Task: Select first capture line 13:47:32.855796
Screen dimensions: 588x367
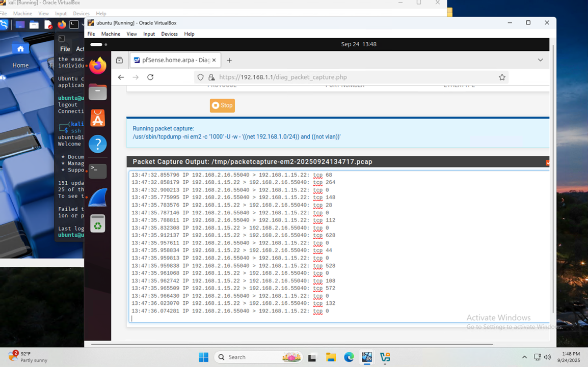Action: pos(232,175)
